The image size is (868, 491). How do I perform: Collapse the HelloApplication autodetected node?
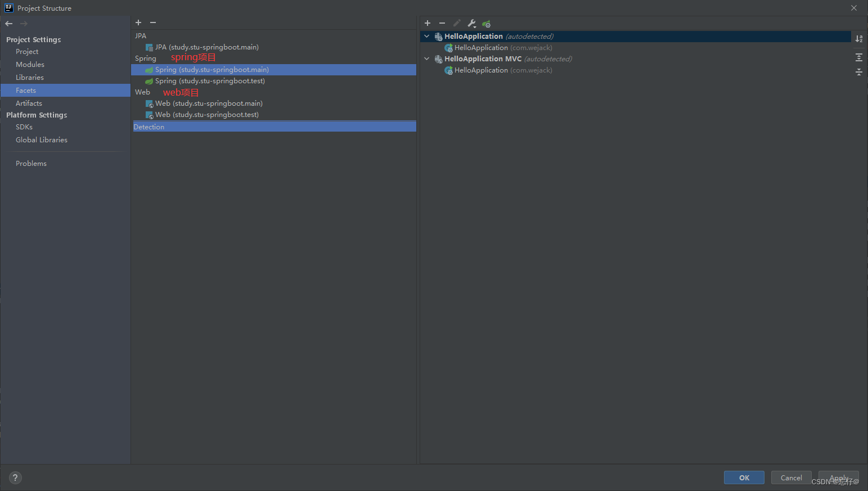426,36
